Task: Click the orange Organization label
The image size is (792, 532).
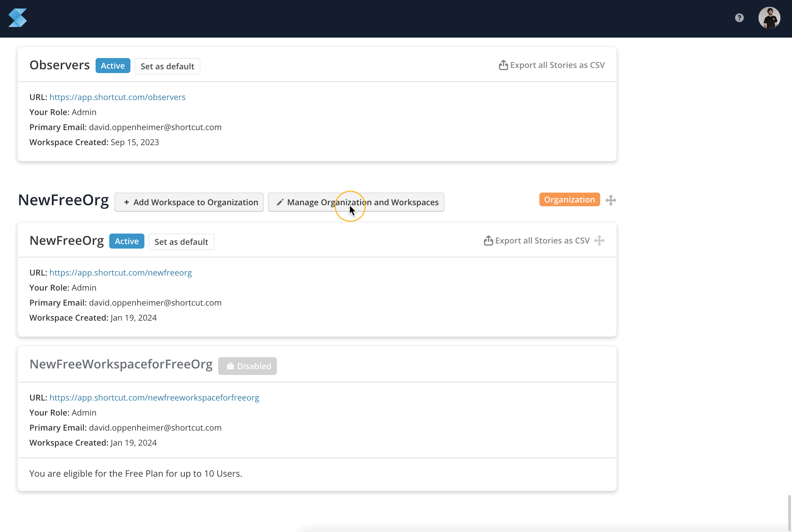Action: [569, 200]
